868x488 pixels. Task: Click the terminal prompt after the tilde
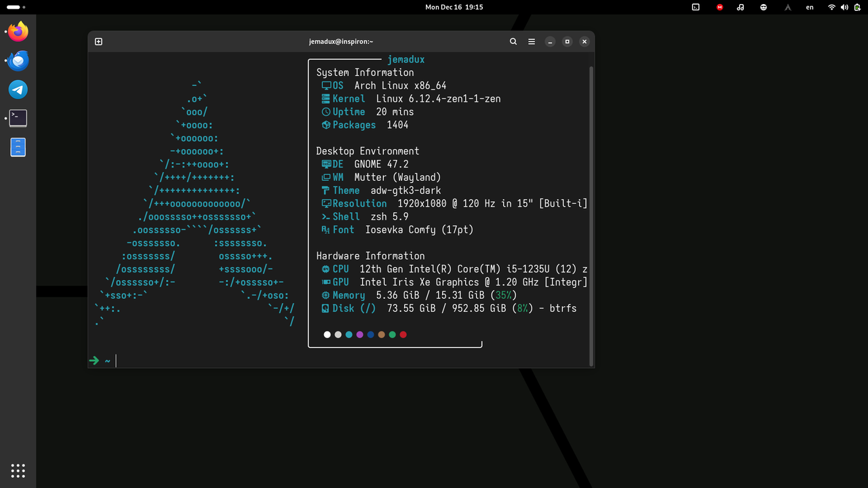(117, 361)
